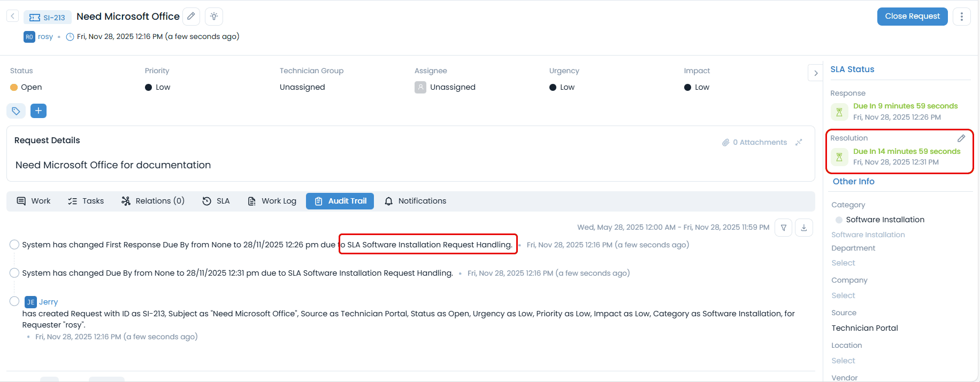Click the RO requester avatar
The image size is (980, 382).
pyautogui.click(x=29, y=37)
